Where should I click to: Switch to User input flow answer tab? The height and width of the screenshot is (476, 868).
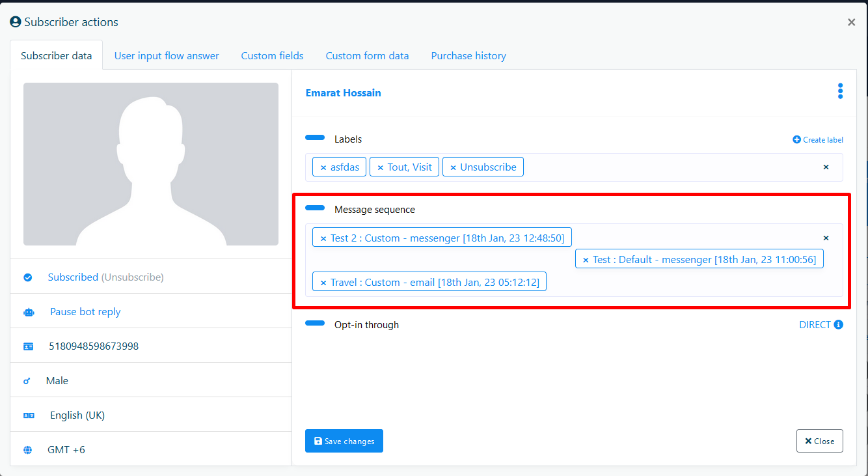click(167, 56)
